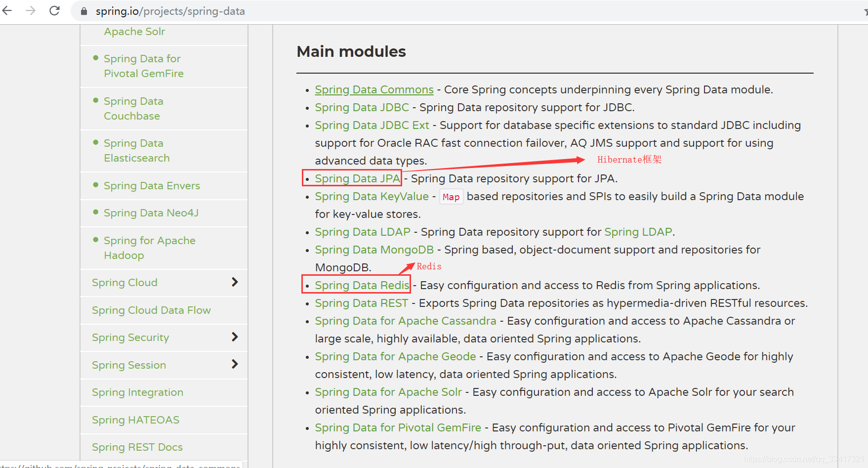This screenshot has height=468, width=868.
Task: Open the Spring Data JDBC Ext link
Action: click(372, 126)
